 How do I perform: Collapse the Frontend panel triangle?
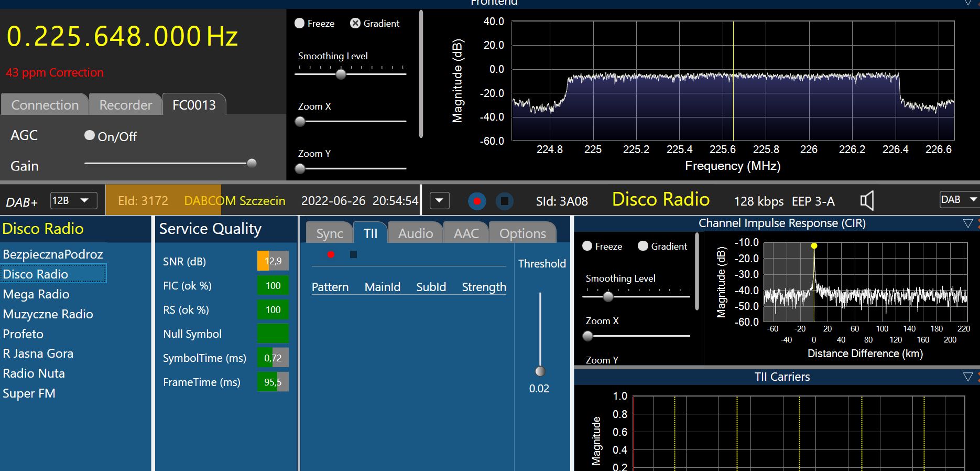point(967,3)
